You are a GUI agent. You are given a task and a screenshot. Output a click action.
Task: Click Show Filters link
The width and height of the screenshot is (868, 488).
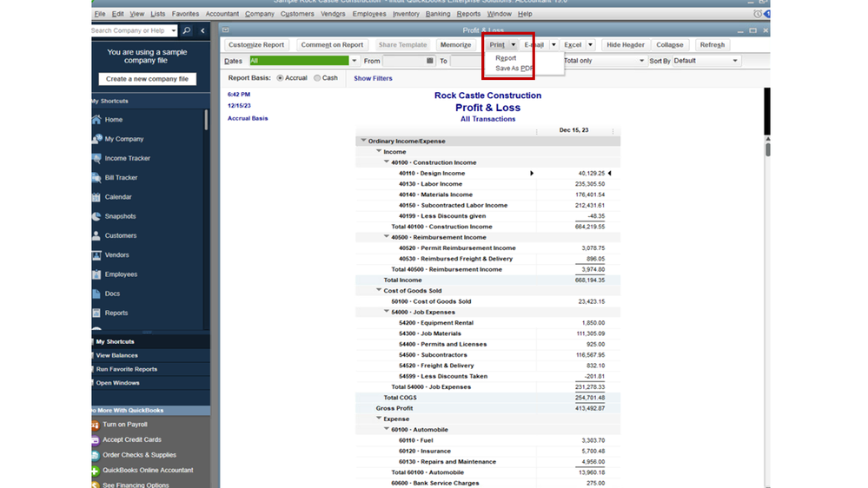pos(373,78)
